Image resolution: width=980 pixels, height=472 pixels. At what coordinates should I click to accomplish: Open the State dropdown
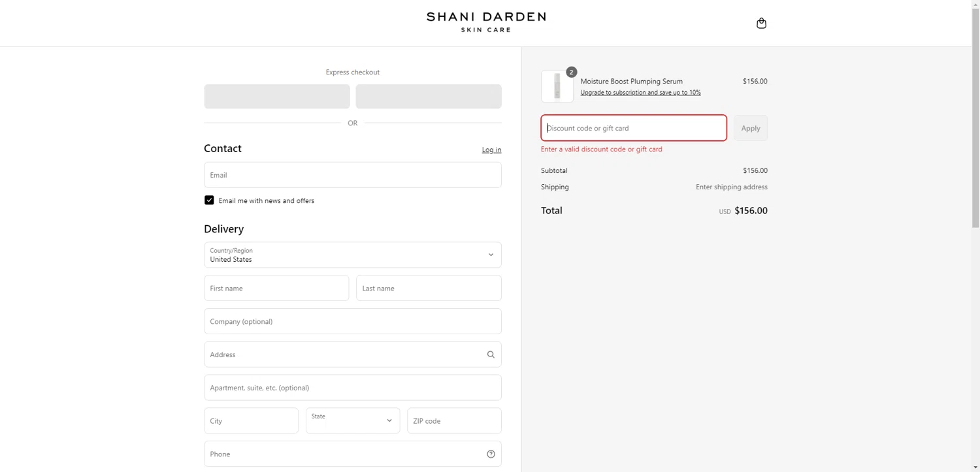pos(353,421)
